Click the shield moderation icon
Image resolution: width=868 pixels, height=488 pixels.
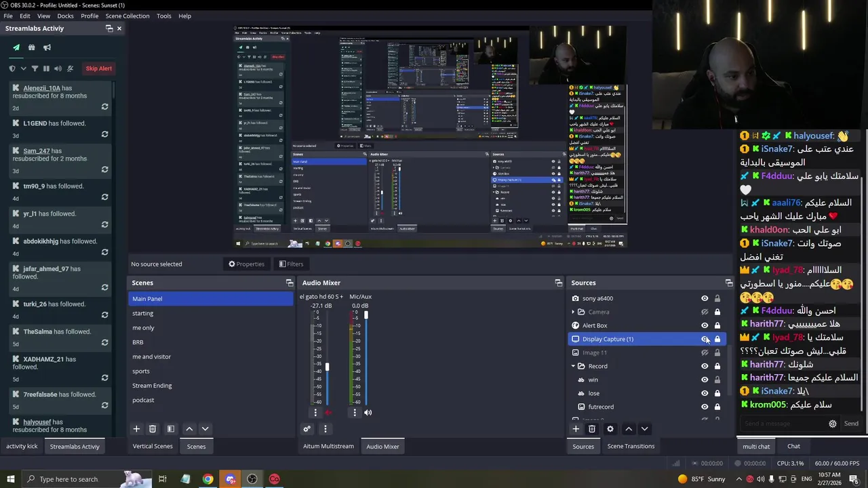[12, 68]
